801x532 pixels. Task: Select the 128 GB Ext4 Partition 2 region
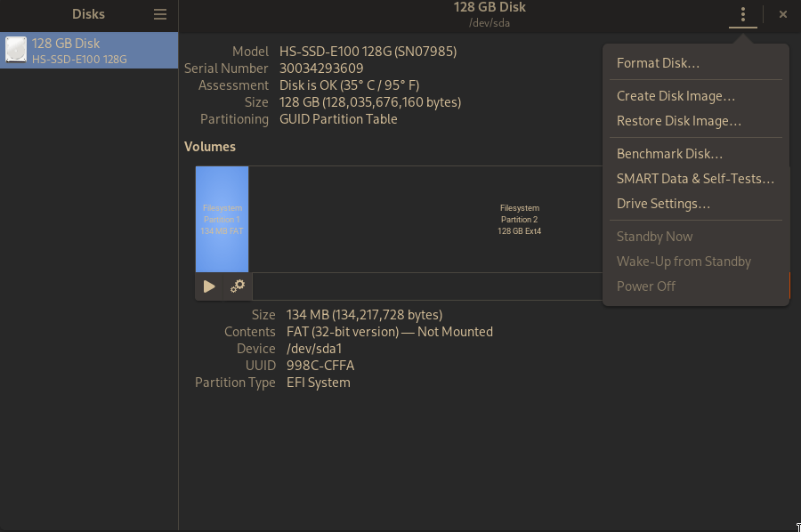519,219
